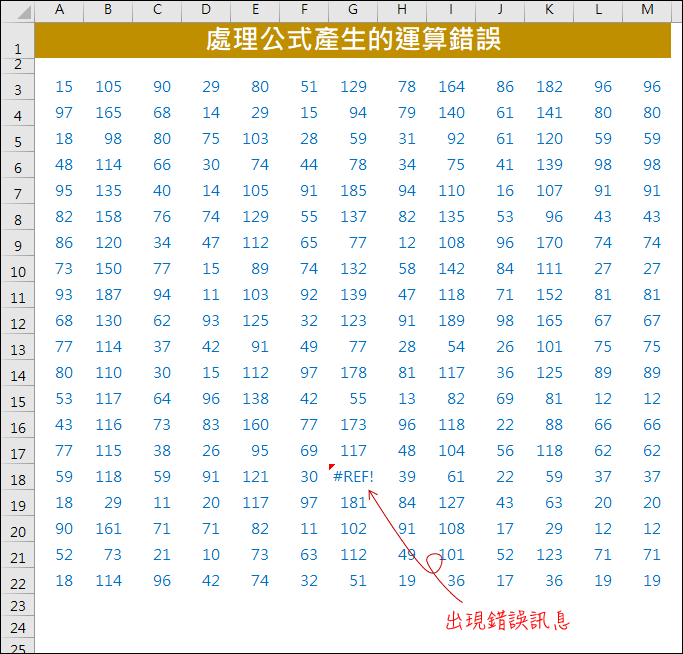The image size is (683, 654).
Task: Select cell B11 containing 187
Action: point(108,295)
